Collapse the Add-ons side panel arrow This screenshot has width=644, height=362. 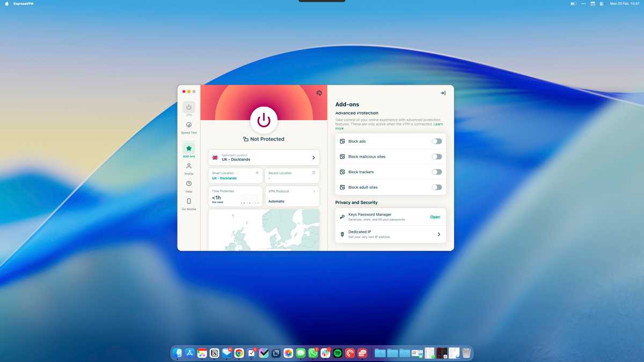[443, 93]
